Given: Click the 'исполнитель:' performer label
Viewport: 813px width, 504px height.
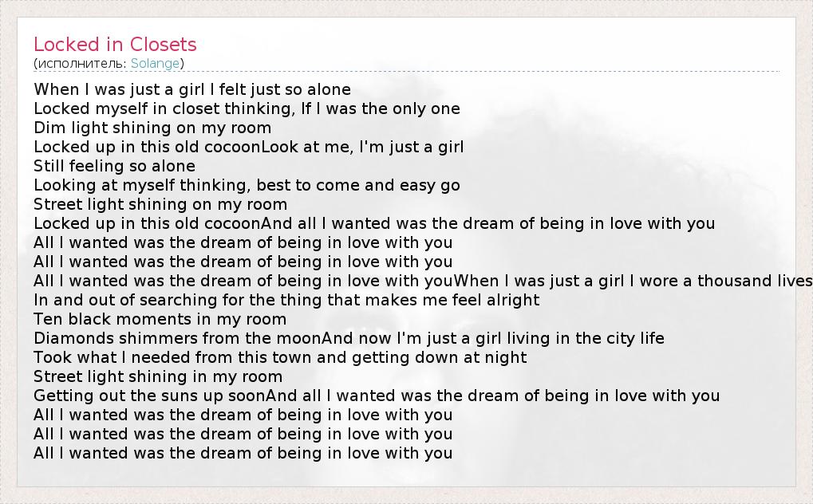Looking at the screenshot, I should (x=82, y=63).
